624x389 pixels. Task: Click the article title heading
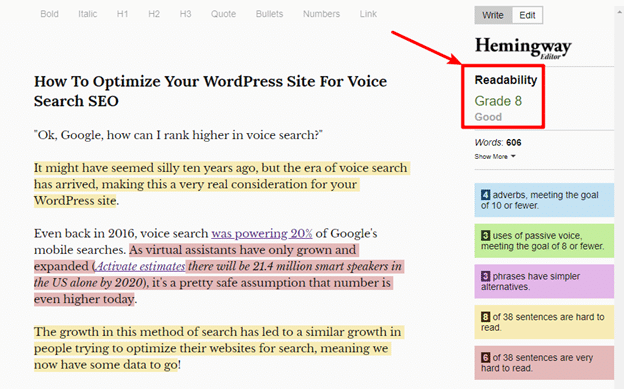[x=210, y=91]
